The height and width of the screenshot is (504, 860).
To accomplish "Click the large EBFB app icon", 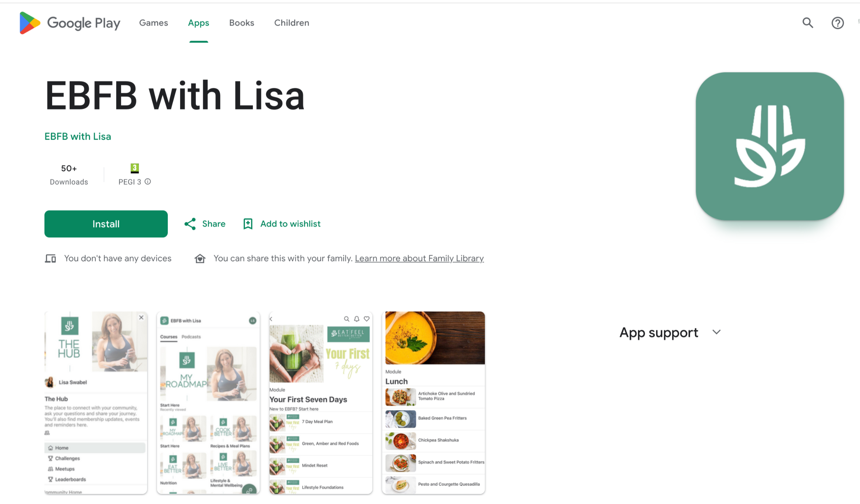I will coord(770,146).
